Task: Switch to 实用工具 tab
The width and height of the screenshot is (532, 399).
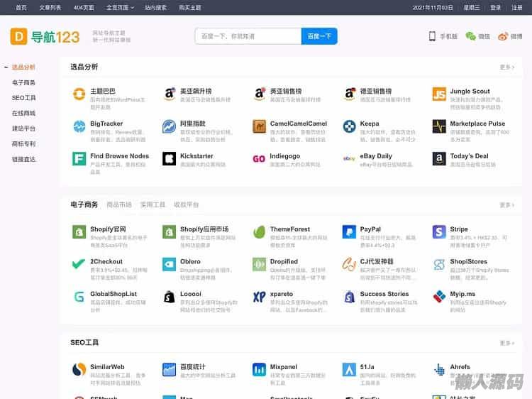Action: (153, 204)
